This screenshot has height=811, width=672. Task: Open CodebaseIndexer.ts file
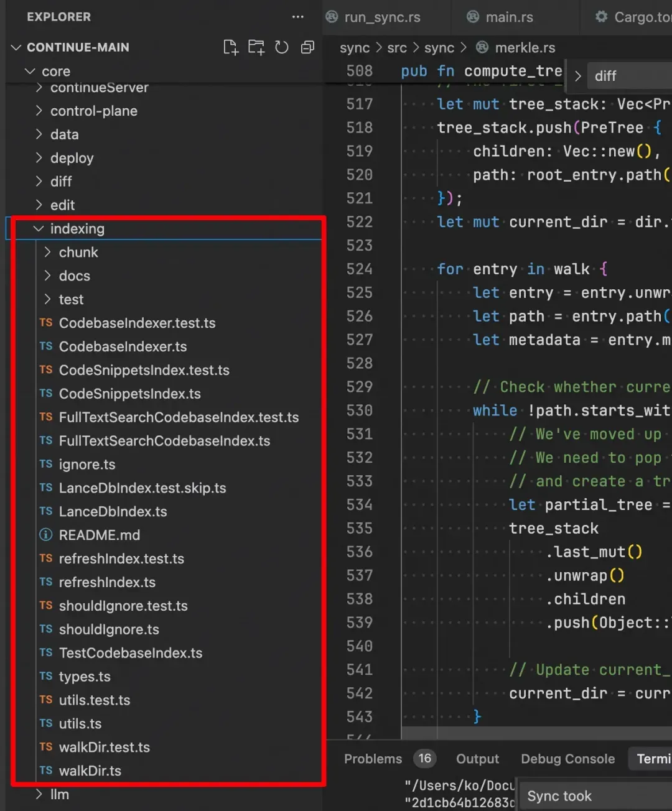point(123,346)
